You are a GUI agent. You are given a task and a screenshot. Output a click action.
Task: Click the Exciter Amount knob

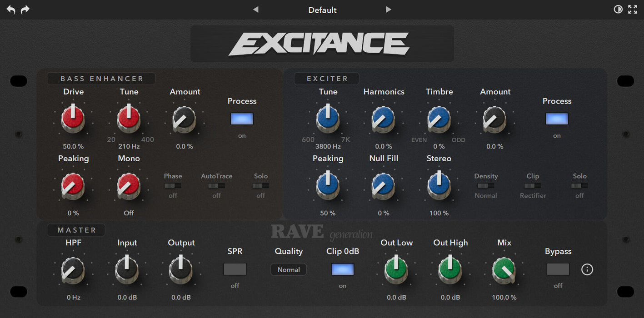coord(495,119)
